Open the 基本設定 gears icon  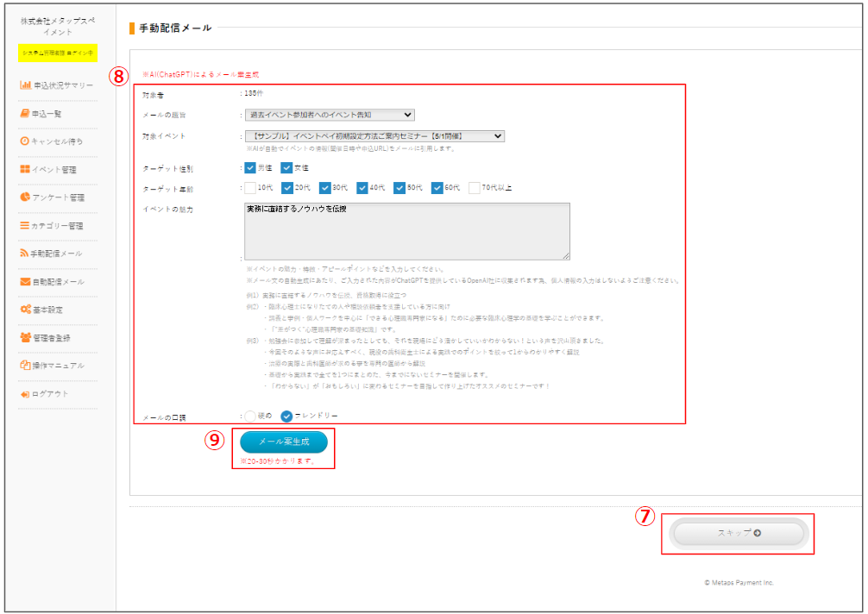[x=26, y=310]
